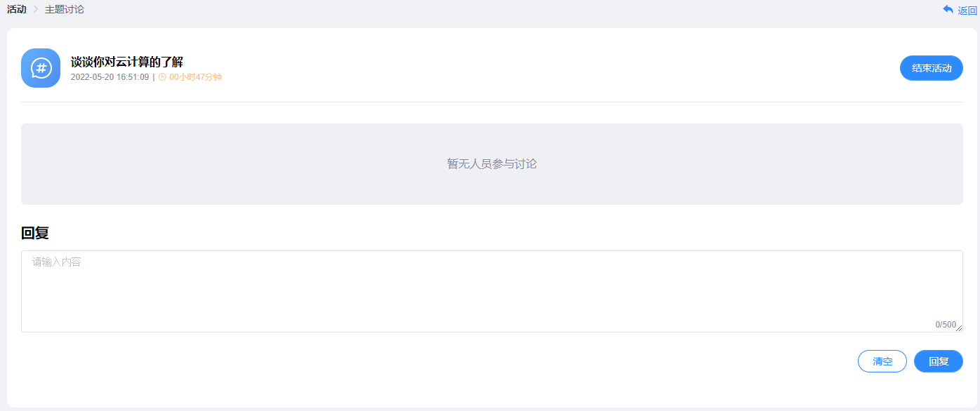Select the 主题讨论 breadcrumb item
Screen dimensions: 980x411
(x=65, y=10)
